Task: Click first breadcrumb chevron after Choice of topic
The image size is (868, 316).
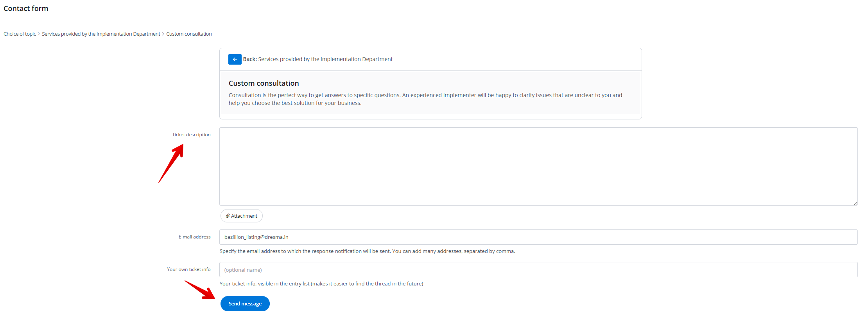Action: click(x=39, y=34)
